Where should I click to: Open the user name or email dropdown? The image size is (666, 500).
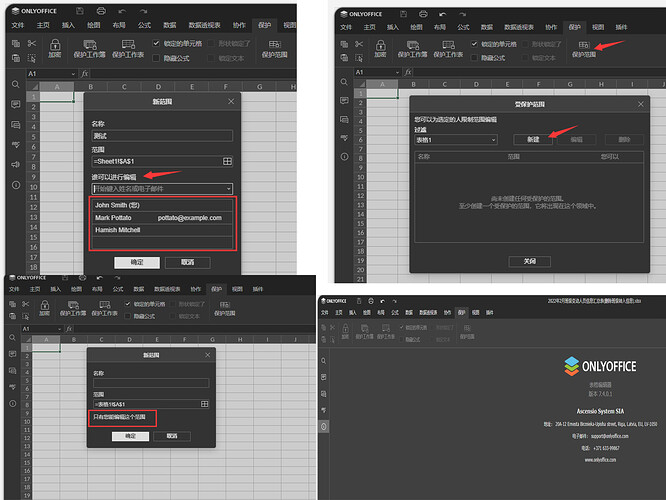pyautogui.click(x=228, y=189)
